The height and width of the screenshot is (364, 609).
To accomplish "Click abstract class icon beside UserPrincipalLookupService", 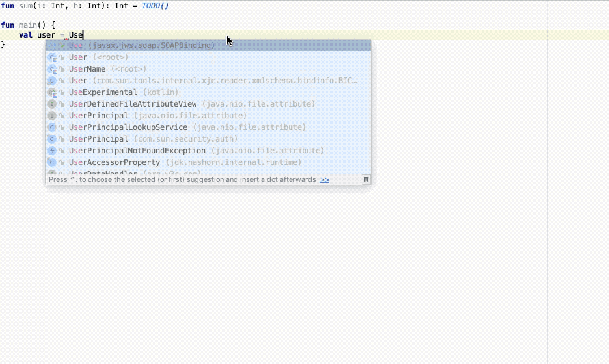I will point(52,127).
